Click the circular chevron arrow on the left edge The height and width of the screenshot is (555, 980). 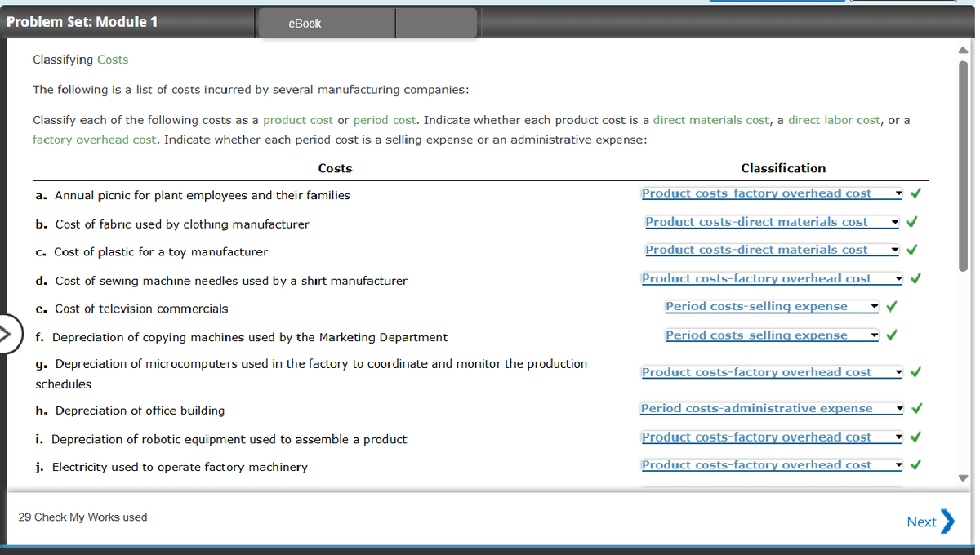7,333
